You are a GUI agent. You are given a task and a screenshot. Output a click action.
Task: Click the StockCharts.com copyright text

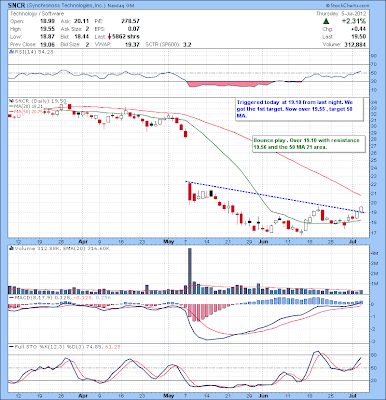348,6
